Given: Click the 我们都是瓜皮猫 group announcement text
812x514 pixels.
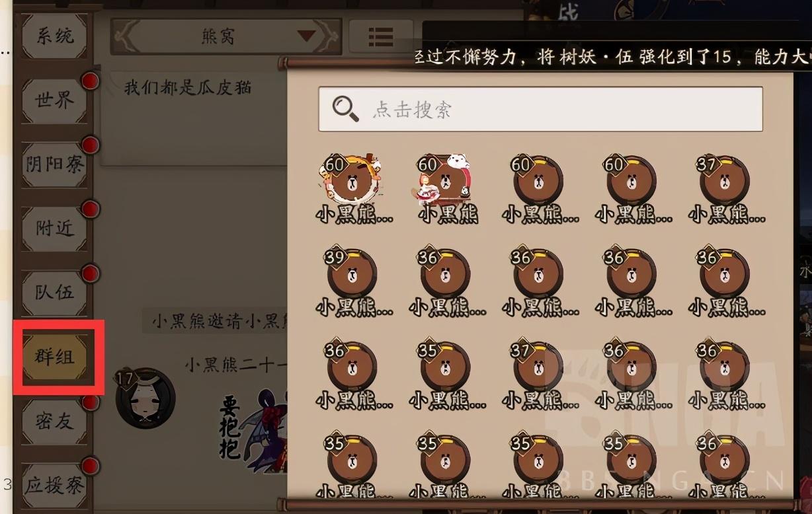Looking at the screenshot, I should (x=188, y=87).
